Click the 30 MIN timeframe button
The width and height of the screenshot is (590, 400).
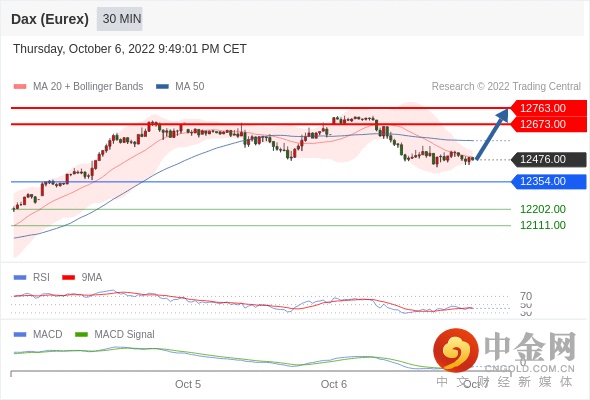point(120,19)
